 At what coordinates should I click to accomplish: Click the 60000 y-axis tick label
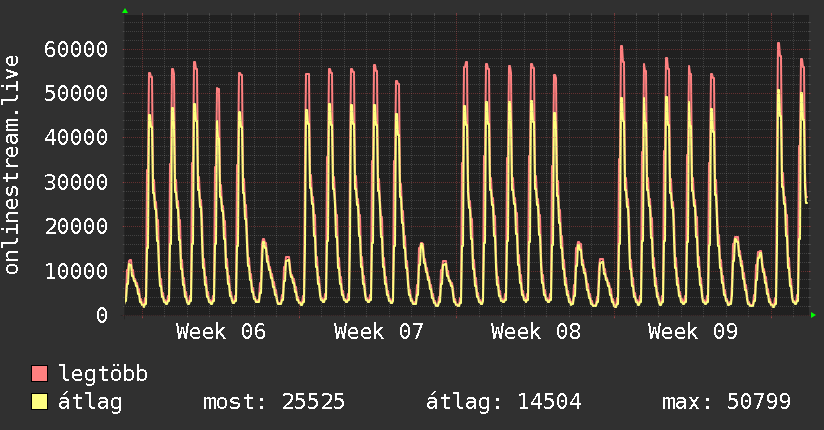[x=76, y=49]
